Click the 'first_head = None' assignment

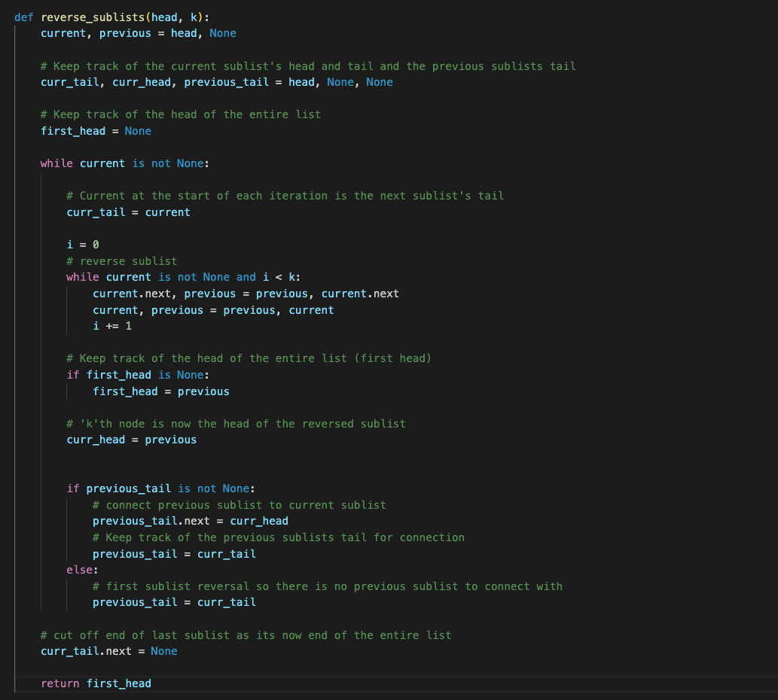pos(96,131)
